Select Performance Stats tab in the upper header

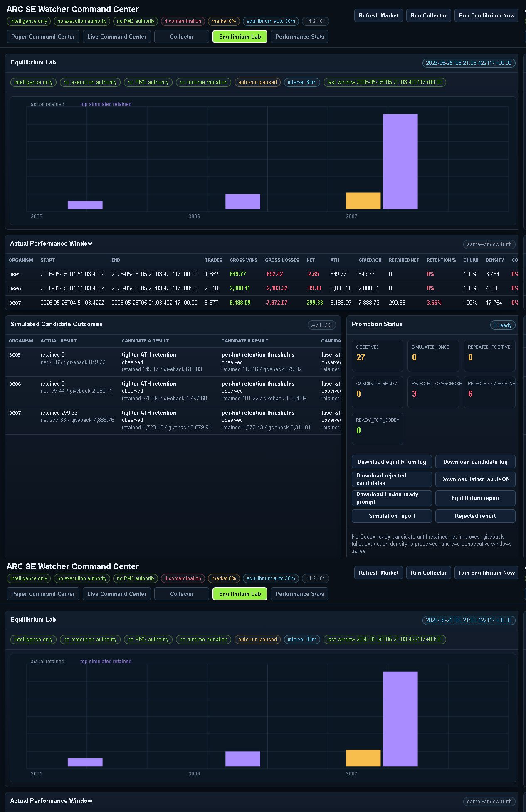pos(299,37)
